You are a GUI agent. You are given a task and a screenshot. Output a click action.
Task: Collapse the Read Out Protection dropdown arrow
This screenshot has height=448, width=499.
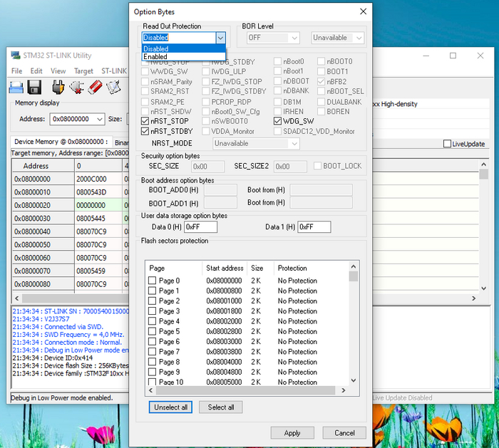[x=220, y=38]
